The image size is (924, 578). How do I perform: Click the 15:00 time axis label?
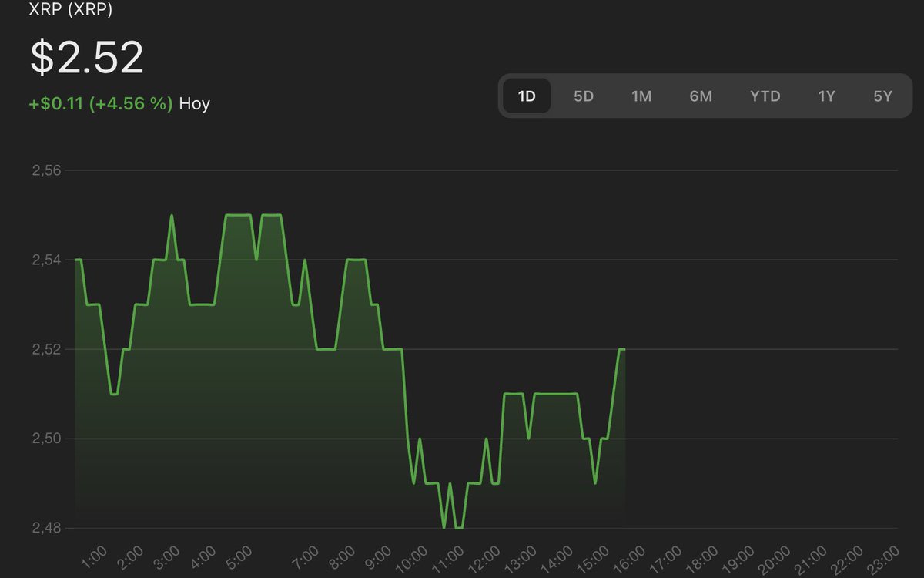594,559
